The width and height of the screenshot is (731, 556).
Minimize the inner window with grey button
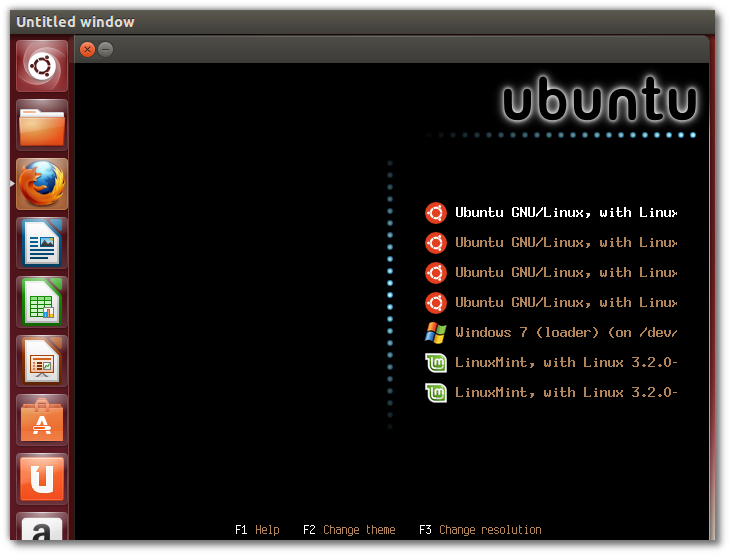tap(106, 49)
